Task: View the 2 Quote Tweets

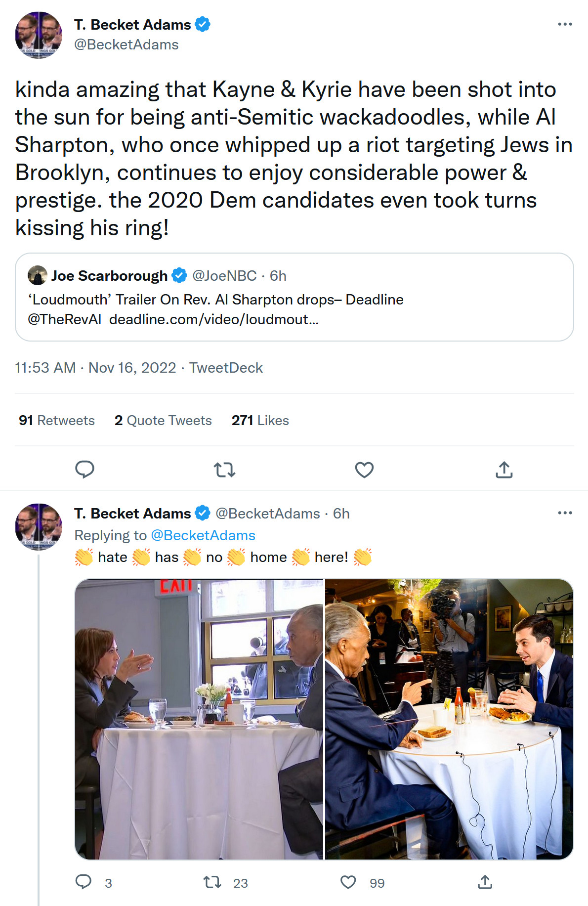Action: pyautogui.click(x=163, y=421)
